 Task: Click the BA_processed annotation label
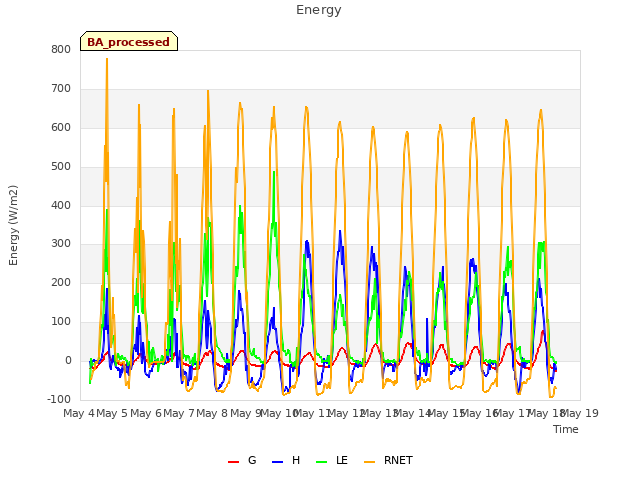point(129,42)
